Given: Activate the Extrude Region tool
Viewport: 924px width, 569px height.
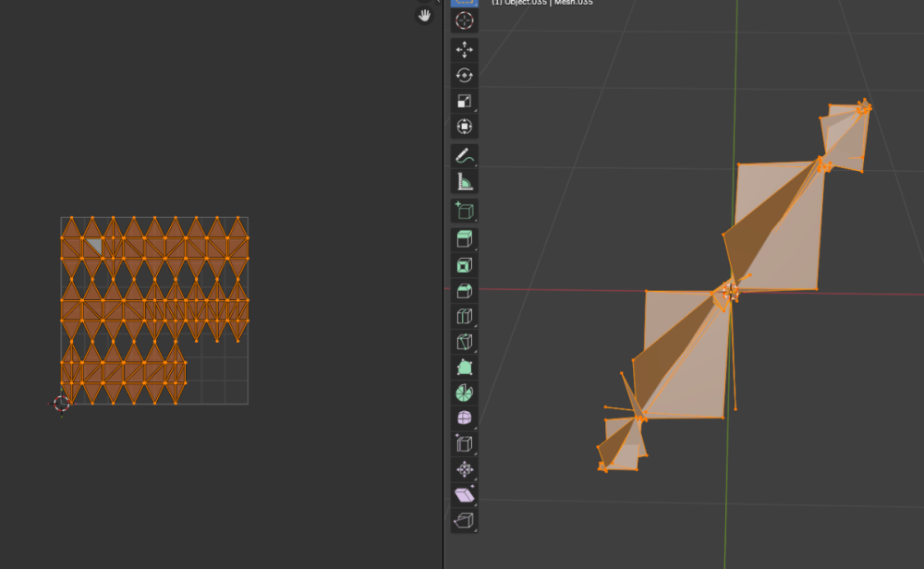Looking at the screenshot, I should 465,239.
